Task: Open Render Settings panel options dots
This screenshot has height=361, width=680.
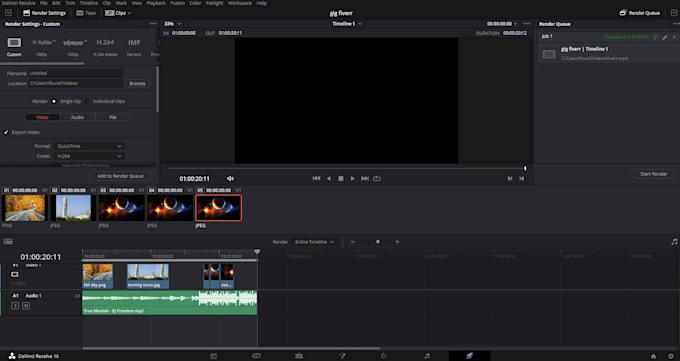Action: click(153, 24)
